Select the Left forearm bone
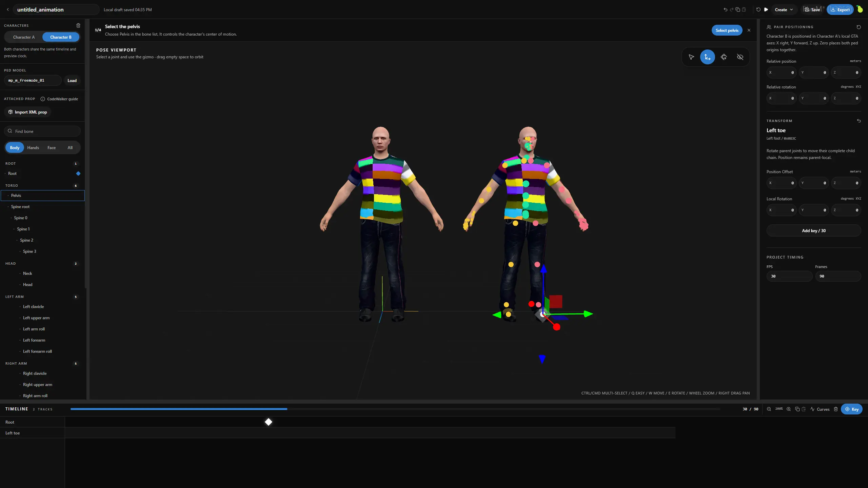Screen dimensions: 868x488 (43, 340)
